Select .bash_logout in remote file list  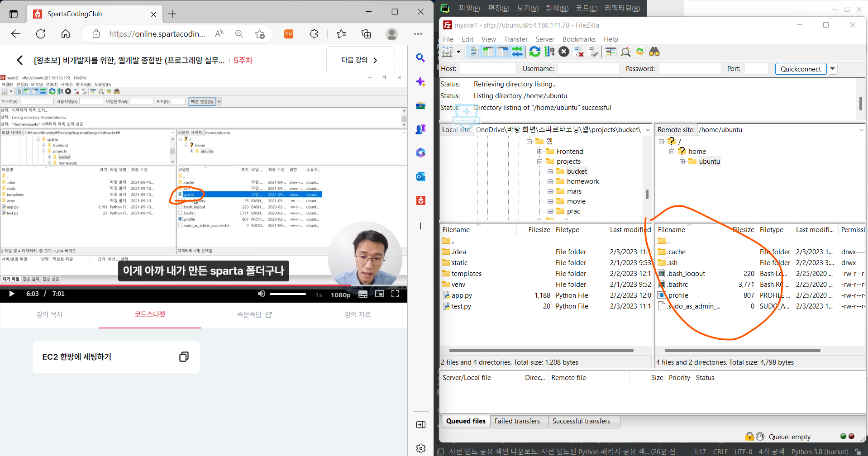pos(686,274)
